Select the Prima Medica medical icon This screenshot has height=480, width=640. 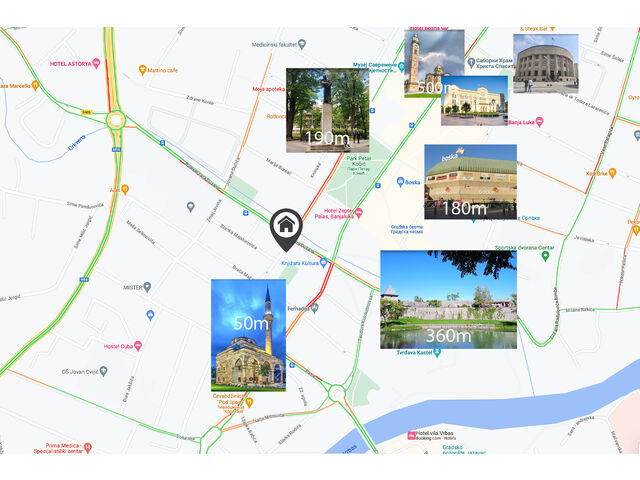(x=88, y=447)
